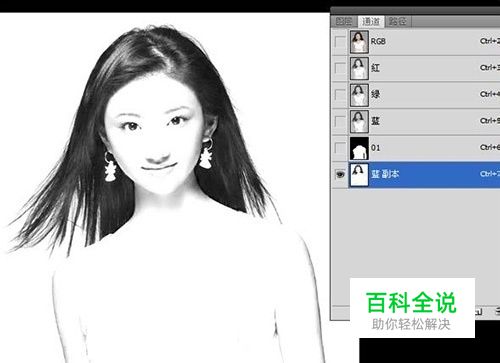Click the black-and-white 01 channel thumbnail
This screenshot has height=363, width=500.
click(x=359, y=148)
